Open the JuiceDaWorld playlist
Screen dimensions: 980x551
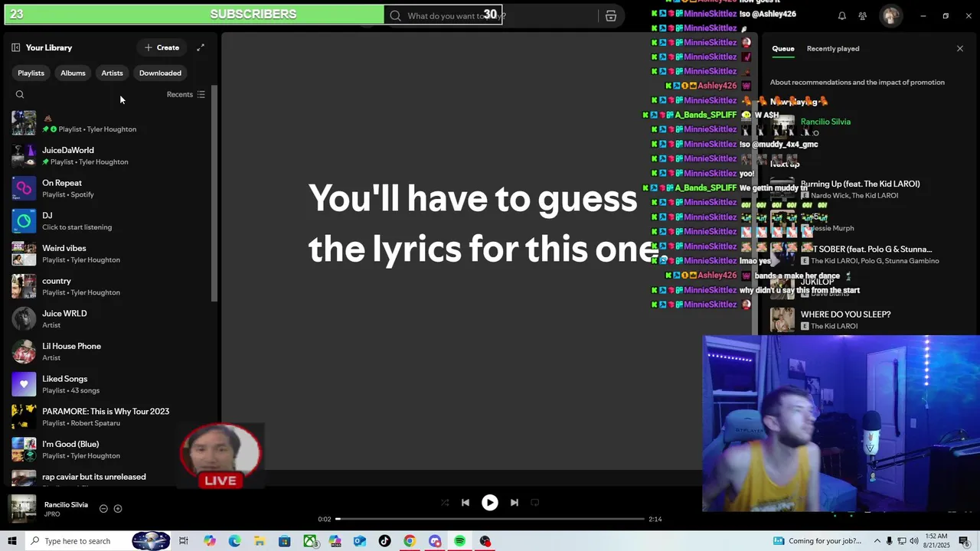(110, 155)
